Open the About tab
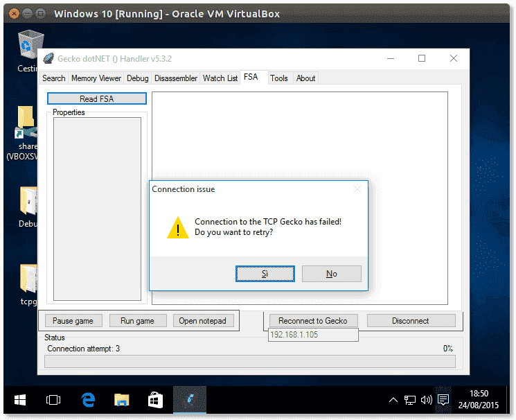The height and width of the screenshot is (420, 516). click(x=305, y=78)
